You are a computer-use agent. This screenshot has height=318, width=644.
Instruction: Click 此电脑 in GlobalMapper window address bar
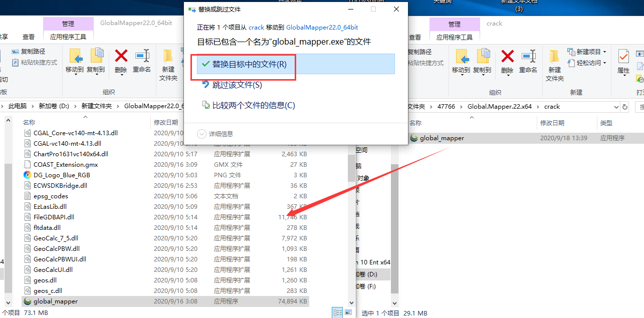(18, 106)
